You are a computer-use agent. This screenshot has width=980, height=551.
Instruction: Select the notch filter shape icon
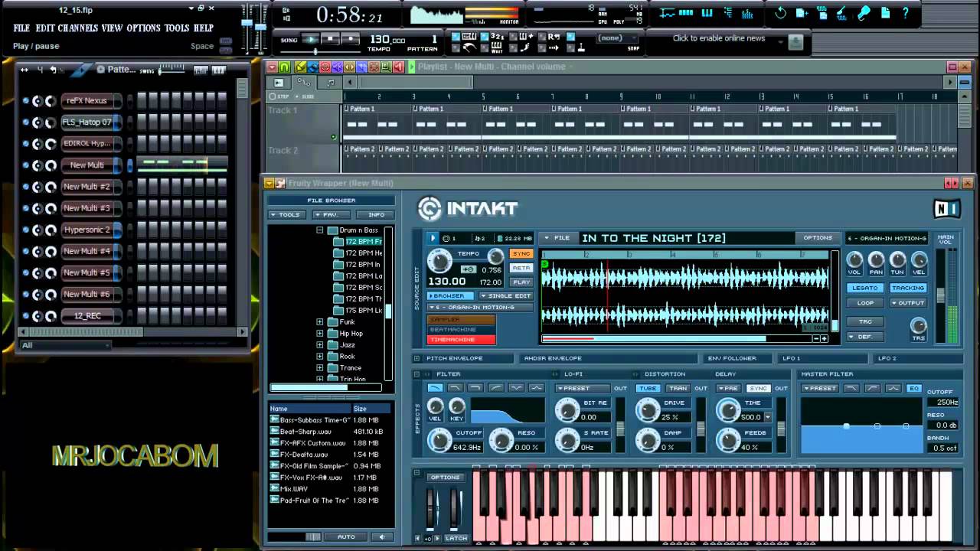click(516, 388)
